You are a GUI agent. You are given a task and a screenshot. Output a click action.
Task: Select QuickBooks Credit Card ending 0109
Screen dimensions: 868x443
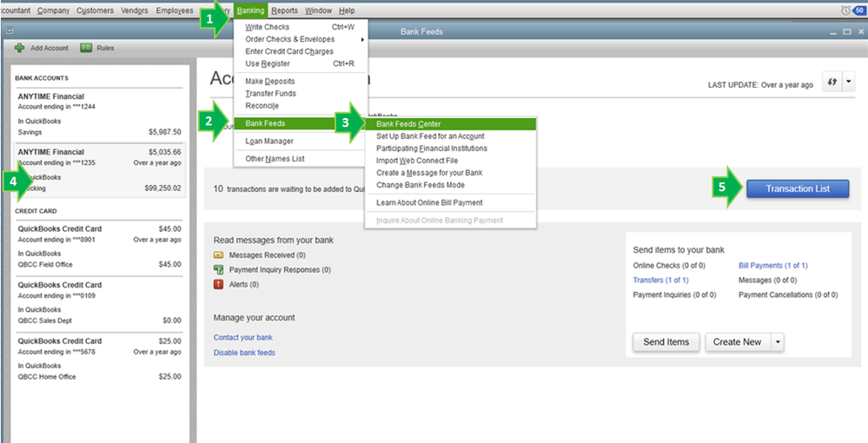pyautogui.click(x=99, y=303)
